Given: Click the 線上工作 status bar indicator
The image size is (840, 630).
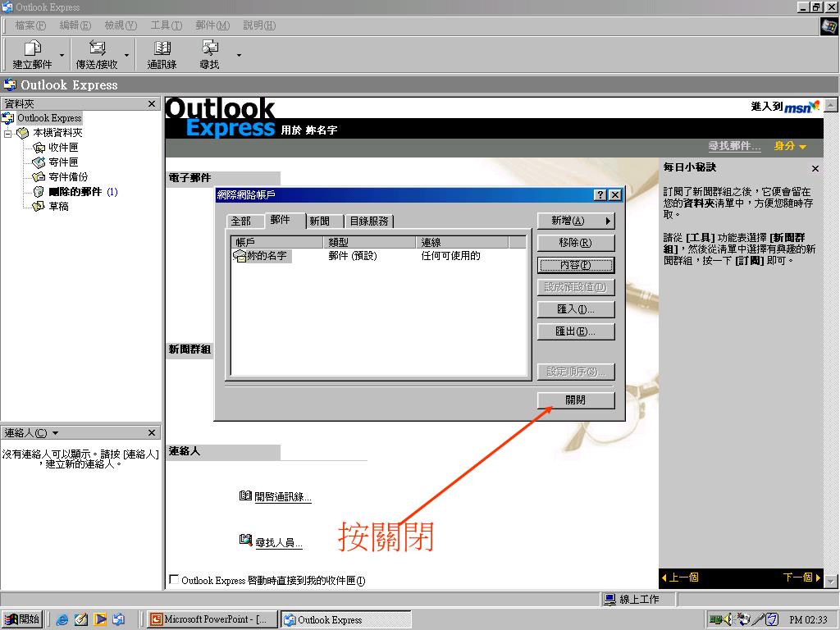Looking at the screenshot, I should (x=632, y=600).
